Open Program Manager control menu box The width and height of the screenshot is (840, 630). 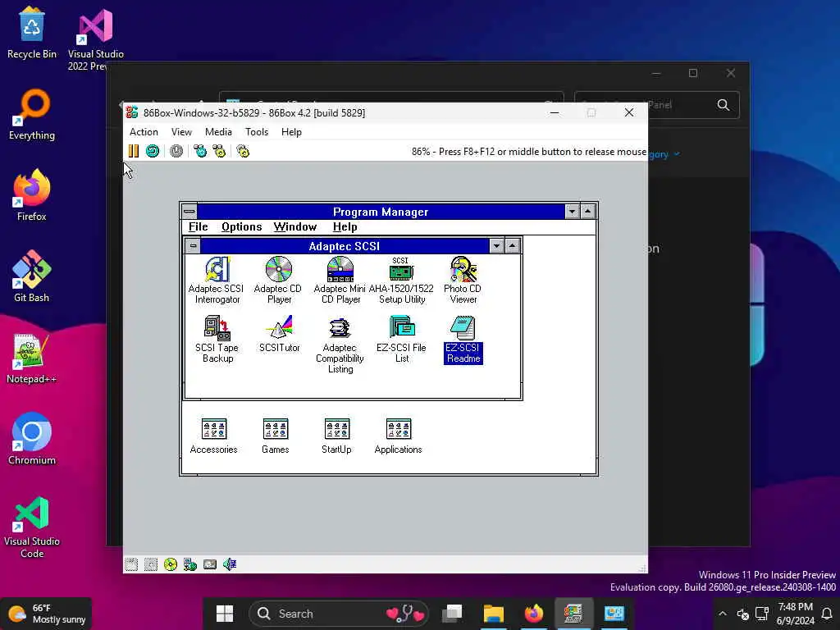189,211
